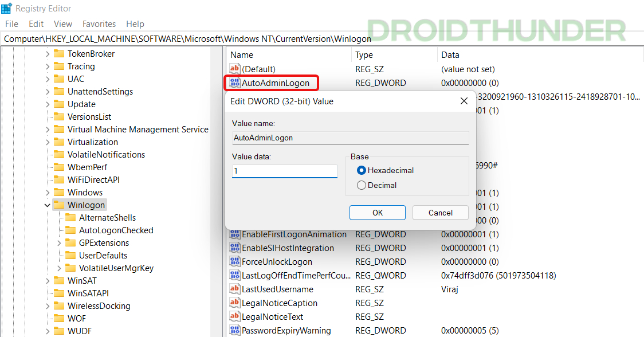
Task: Click the registry path address bar
Action: [x=322, y=38]
